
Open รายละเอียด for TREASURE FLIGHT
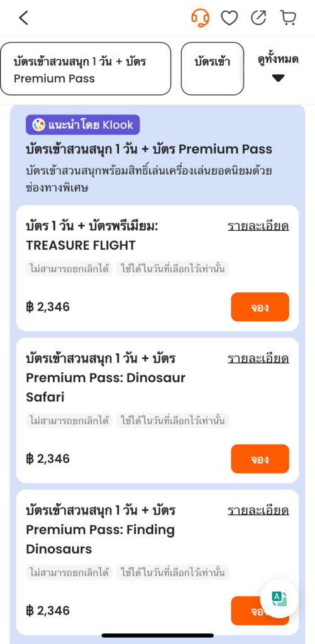click(258, 226)
